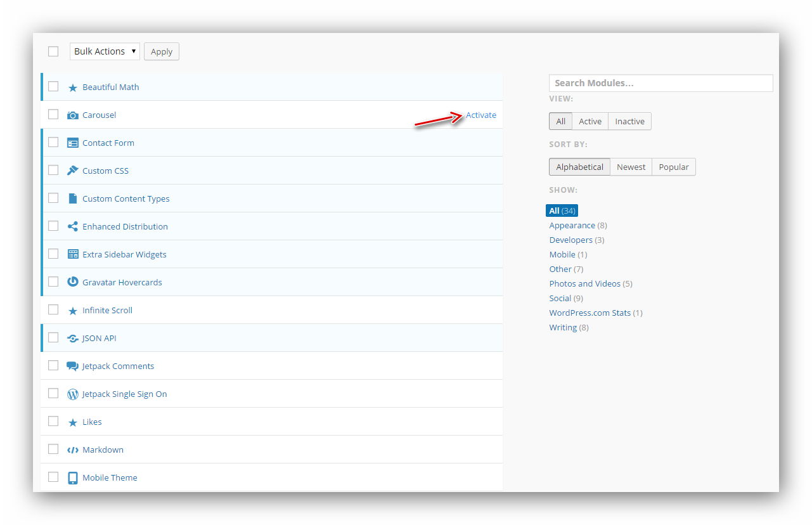Check the Carousel module checkbox

[53, 114]
